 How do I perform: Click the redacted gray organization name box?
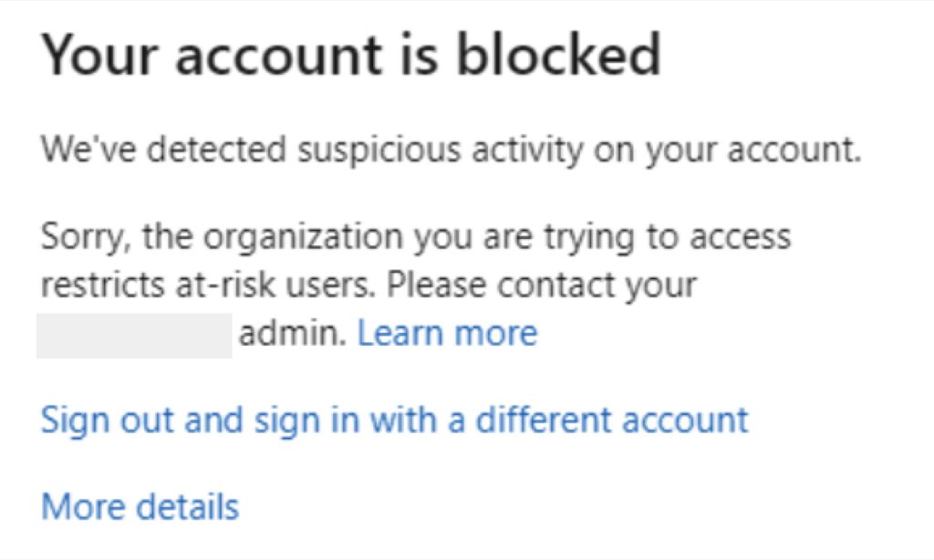pos(133,335)
